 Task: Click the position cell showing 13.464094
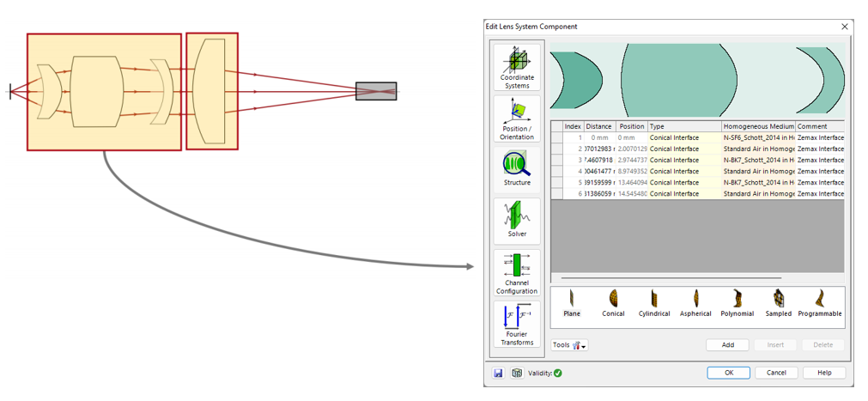coord(632,182)
